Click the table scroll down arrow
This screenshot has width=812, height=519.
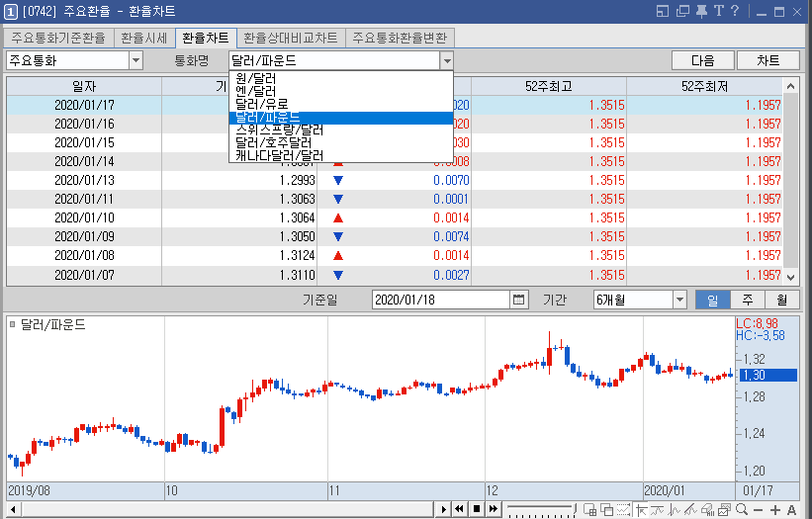(x=790, y=278)
